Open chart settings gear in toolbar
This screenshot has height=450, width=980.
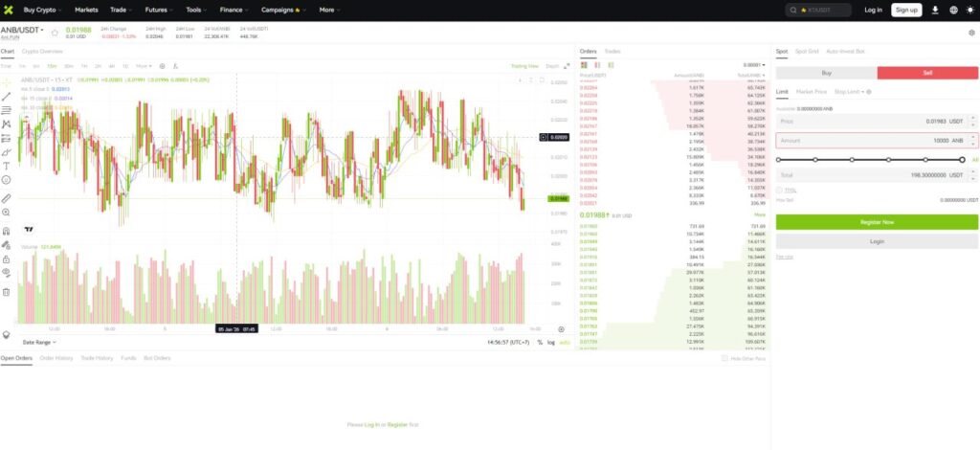[163, 66]
